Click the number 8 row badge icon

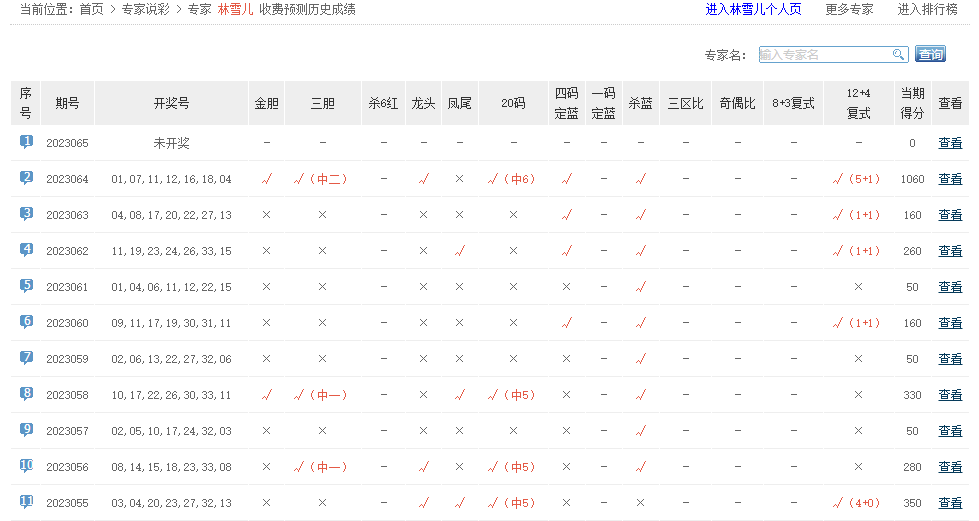click(26, 394)
